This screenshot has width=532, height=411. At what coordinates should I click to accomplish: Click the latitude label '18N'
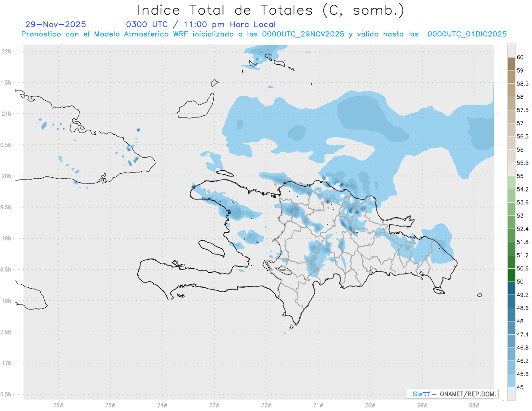tap(8, 301)
